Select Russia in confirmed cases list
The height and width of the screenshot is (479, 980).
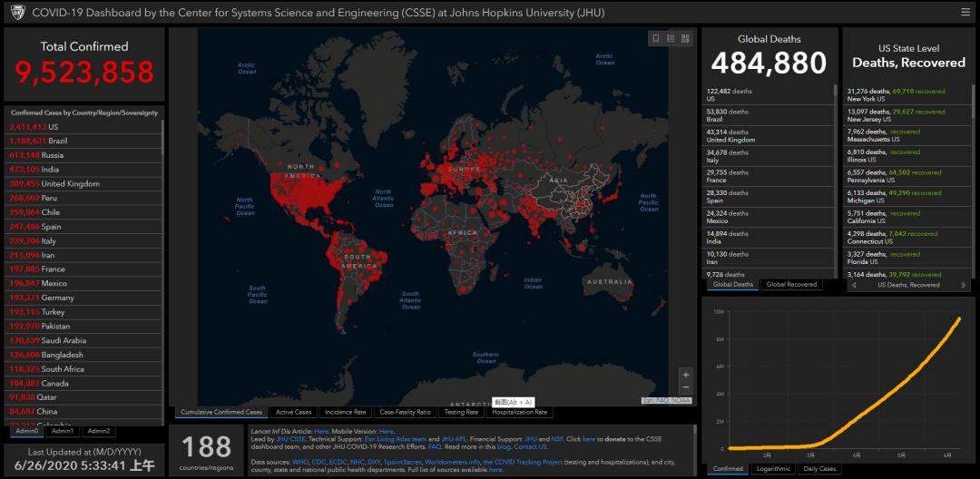pos(83,155)
